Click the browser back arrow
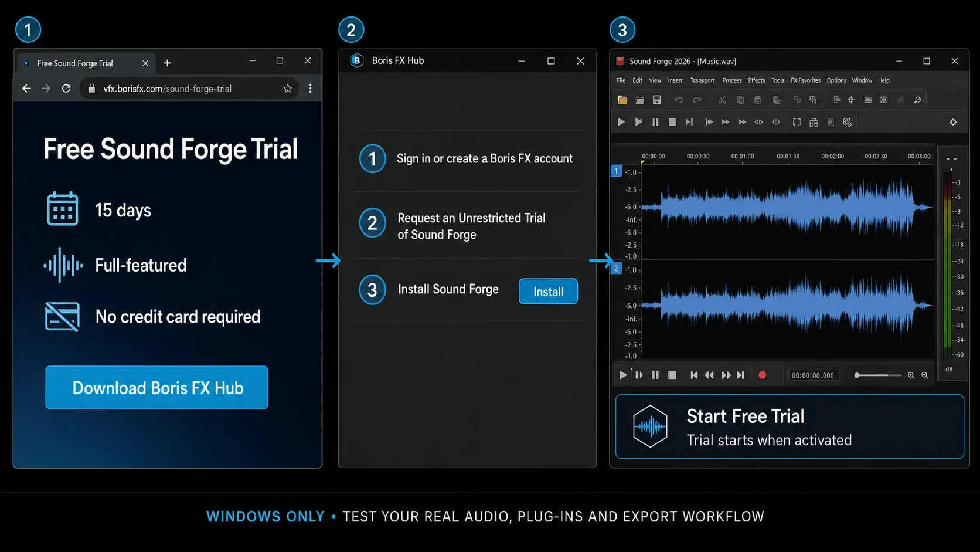This screenshot has width=980, height=552. 26,89
